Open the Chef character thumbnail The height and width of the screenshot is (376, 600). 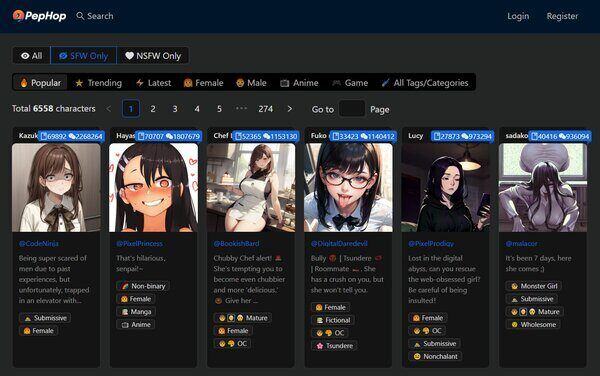(x=251, y=187)
